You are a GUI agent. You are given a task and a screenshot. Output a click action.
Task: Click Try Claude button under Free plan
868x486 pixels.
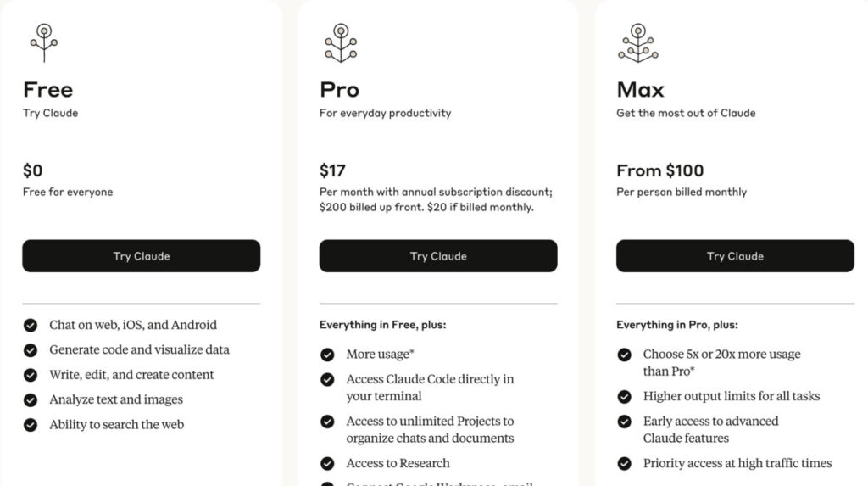tap(142, 256)
